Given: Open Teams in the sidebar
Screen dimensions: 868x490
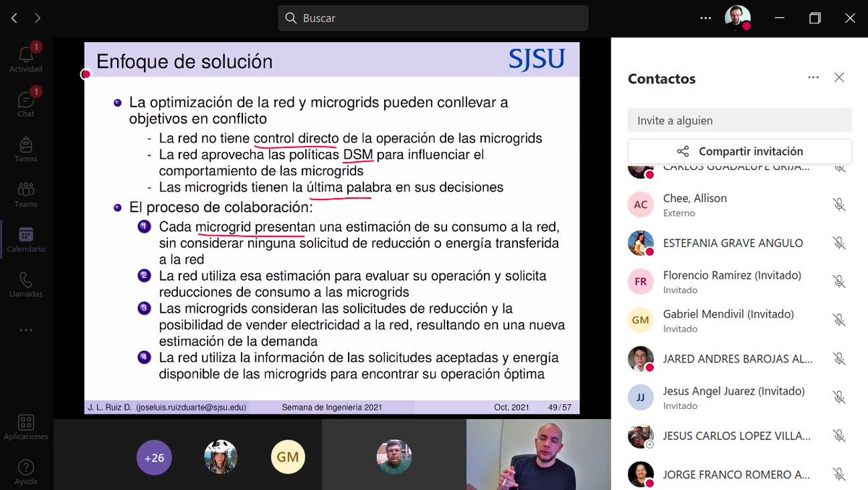Looking at the screenshot, I should pyautogui.click(x=26, y=194).
